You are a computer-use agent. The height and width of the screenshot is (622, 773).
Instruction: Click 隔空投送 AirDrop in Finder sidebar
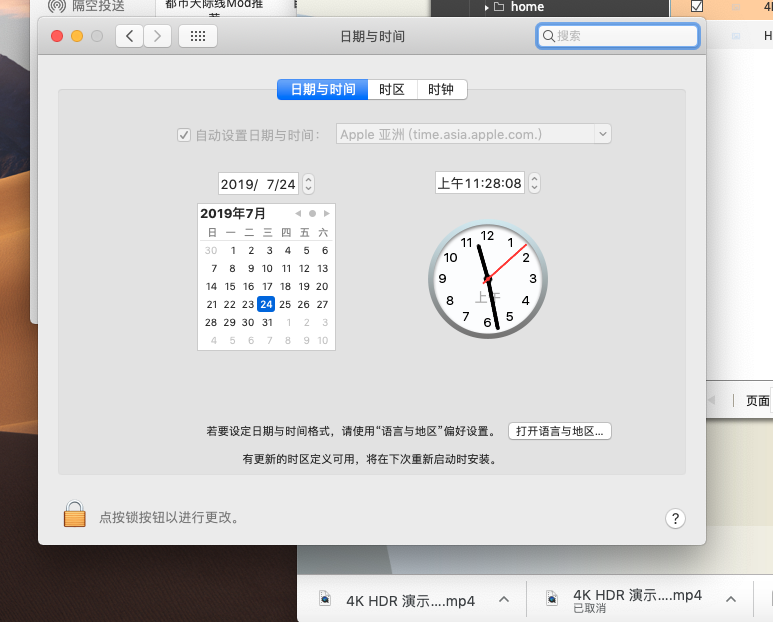(x=98, y=6)
